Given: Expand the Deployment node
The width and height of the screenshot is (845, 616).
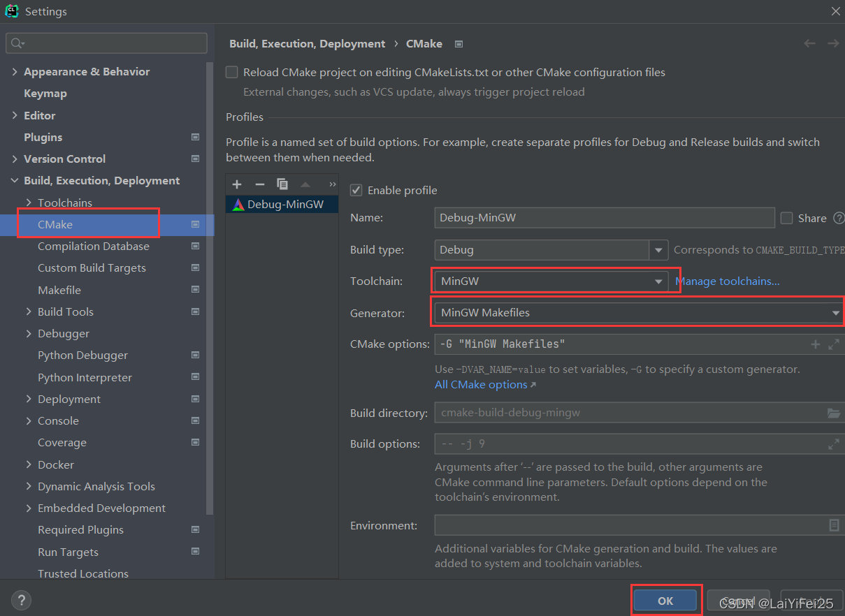Looking at the screenshot, I should pos(29,399).
